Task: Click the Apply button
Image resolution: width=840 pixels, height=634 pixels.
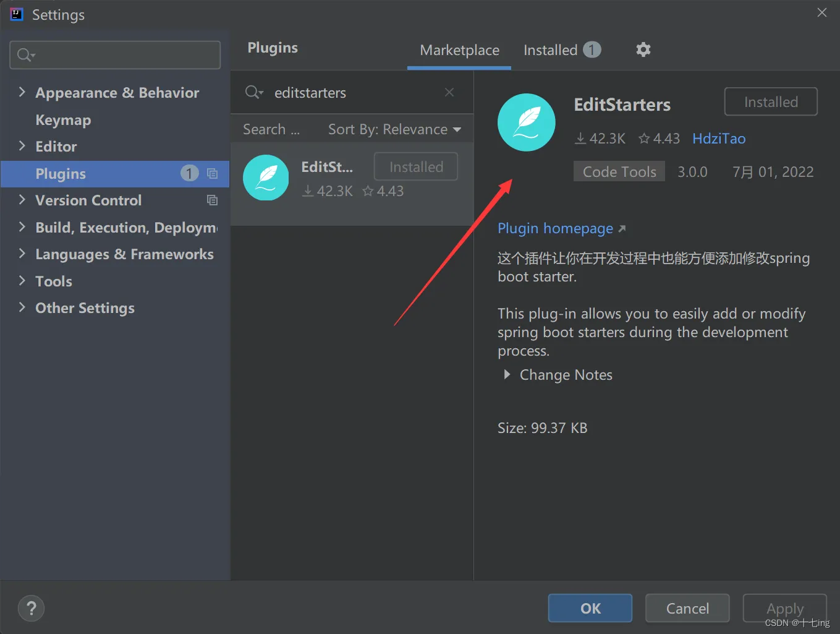Action: (x=784, y=609)
